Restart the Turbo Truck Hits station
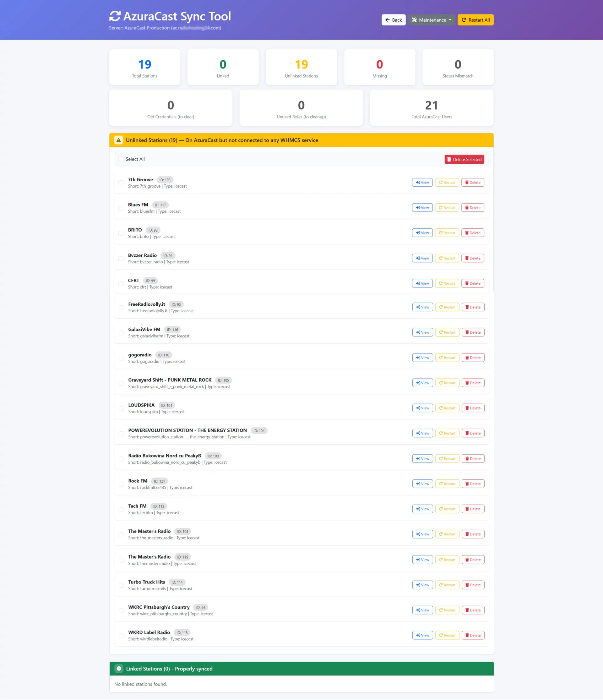The width and height of the screenshot is (603, 700). coord(447,584)
